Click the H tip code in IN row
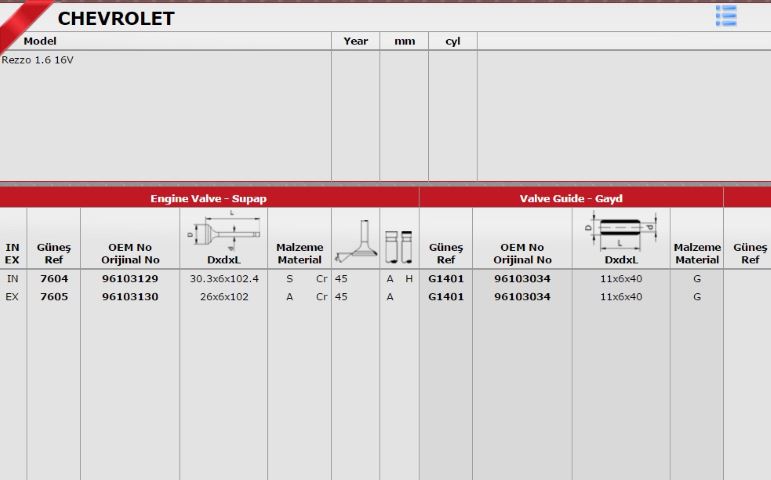Image resolution: width=771 pixels, height=480 pixels. pyautogui.click(x=409, y=279)
